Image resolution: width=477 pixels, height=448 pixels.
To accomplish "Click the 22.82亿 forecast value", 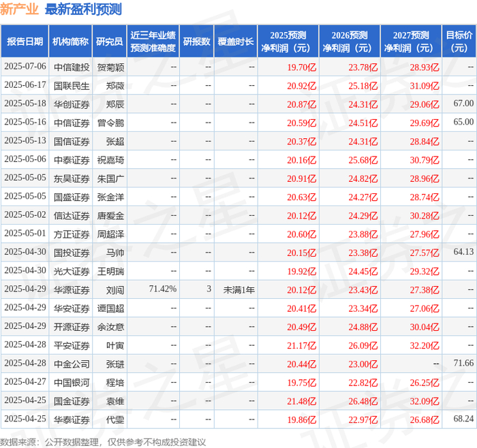I will 363,383.
